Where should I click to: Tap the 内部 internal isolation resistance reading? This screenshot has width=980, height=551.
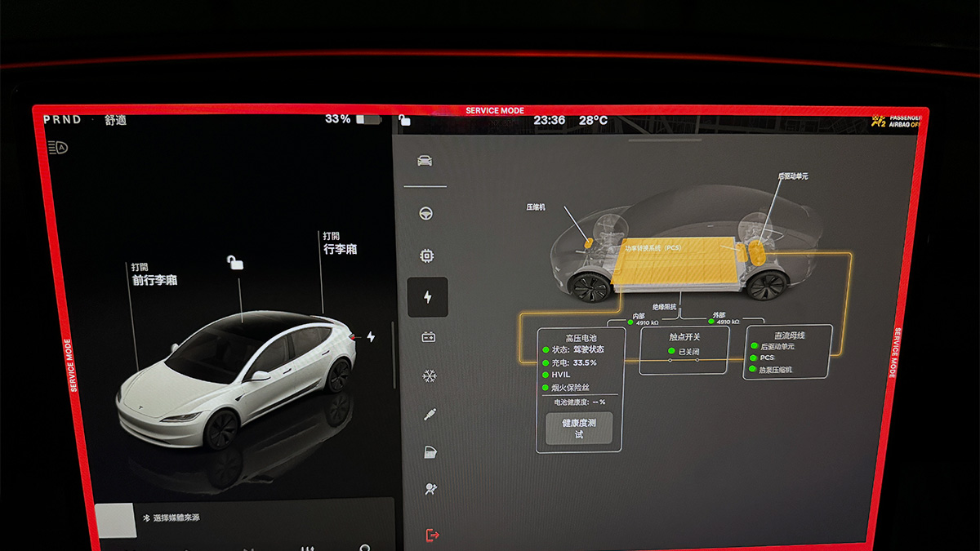(643, 318)
